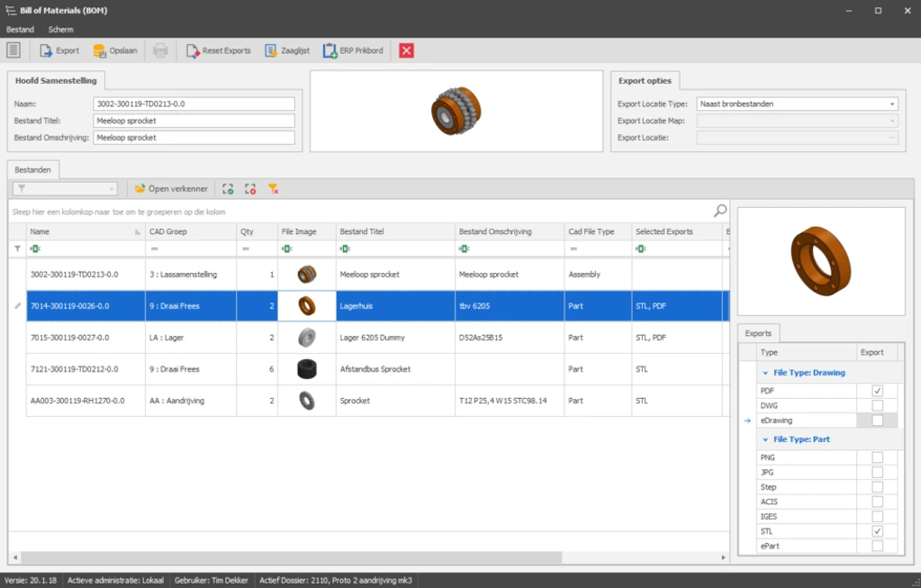The image size is (921, 588).
Task: Click the select-all green check icon
Action: [228, 189]
